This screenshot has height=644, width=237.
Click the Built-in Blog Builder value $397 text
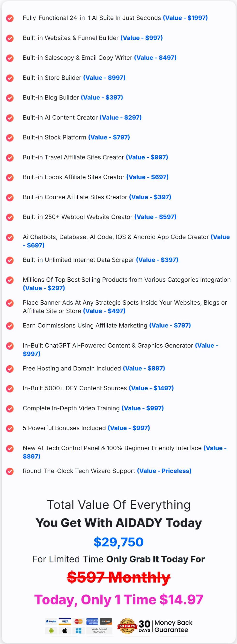102,97
